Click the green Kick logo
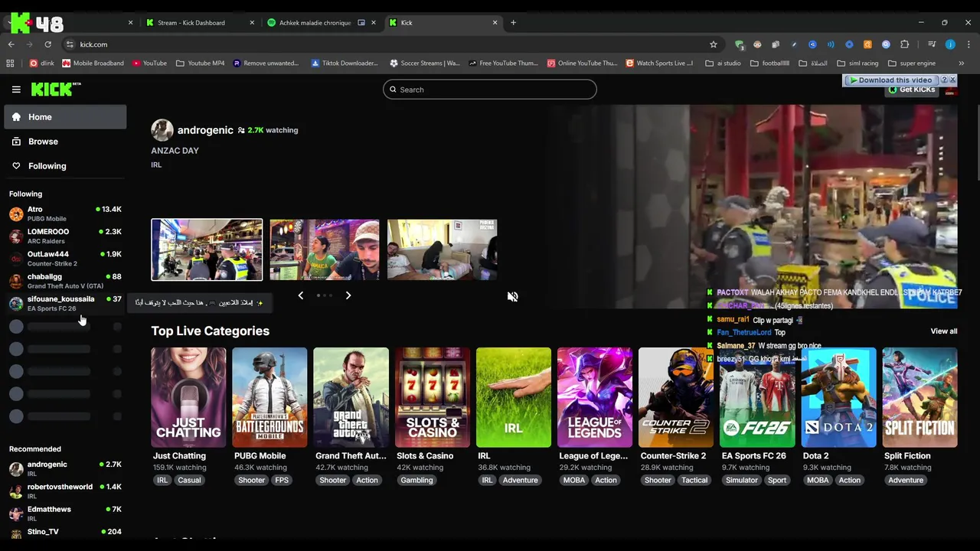Image resolution: width=980 pixels, height=551 pixels. click(x=55, y=90)
